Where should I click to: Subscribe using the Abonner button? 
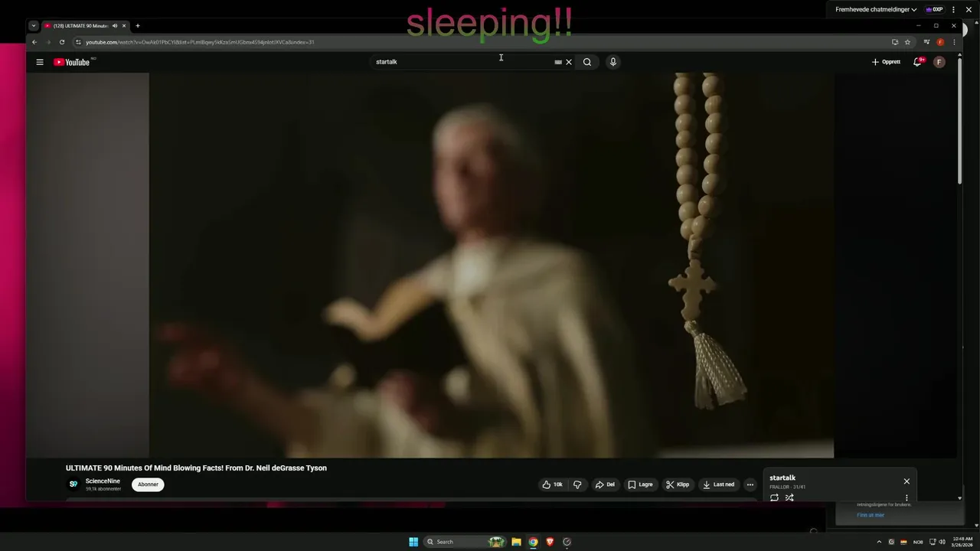[x=148, y=484]
